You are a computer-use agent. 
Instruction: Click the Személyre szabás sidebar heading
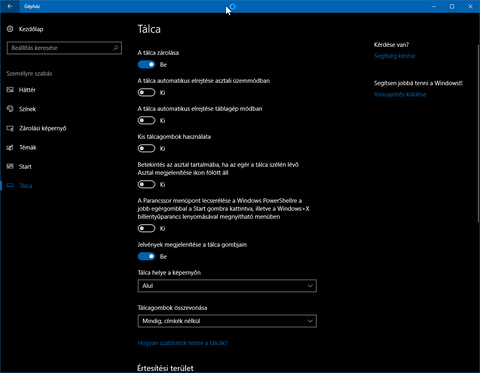click(x=29, y=74)
